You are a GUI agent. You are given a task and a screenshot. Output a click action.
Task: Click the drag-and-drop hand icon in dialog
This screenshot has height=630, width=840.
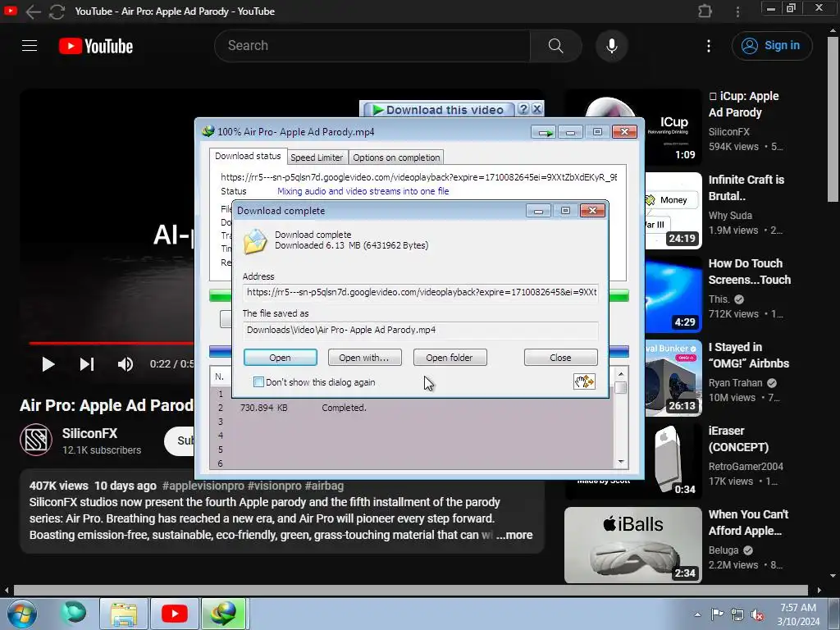pos(584,381)
